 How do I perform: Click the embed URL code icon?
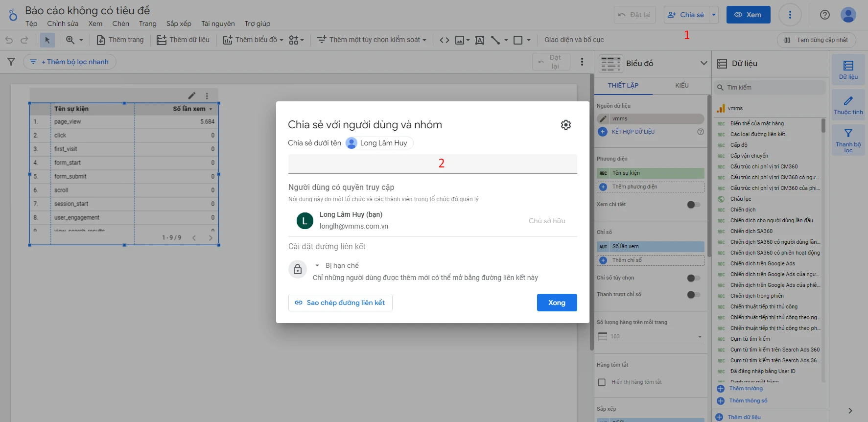444,40
